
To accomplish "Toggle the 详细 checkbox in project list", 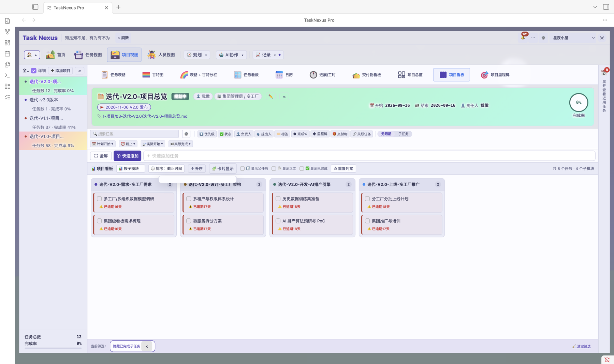I will pos(34,71).
